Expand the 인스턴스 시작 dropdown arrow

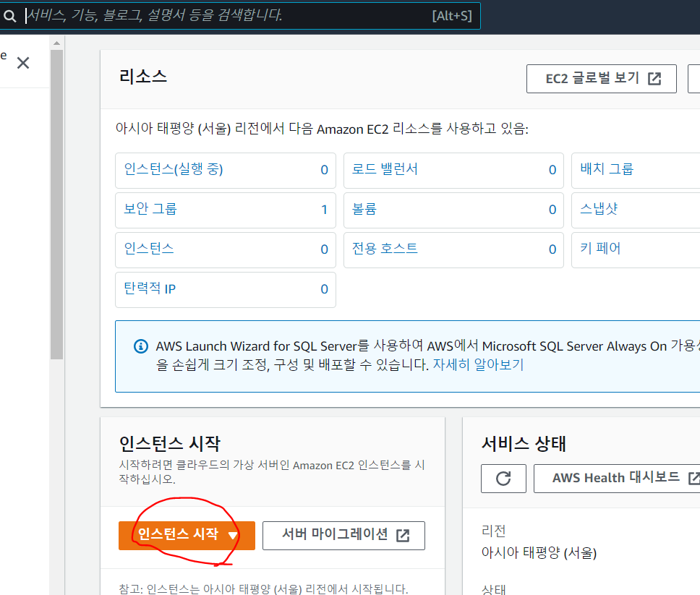pyautogui.click(x=233, y=535)
